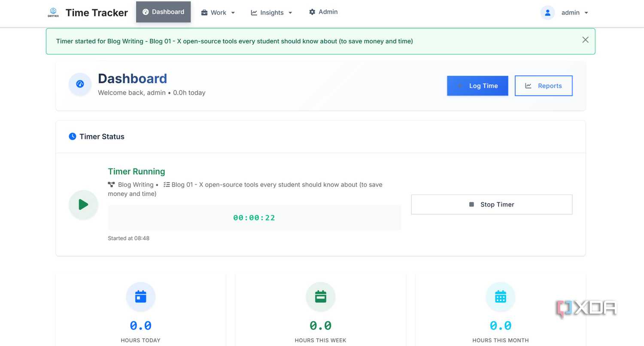Click the Dashboard page heading
This screenshot has height=346, width=644.
(132, 78)
